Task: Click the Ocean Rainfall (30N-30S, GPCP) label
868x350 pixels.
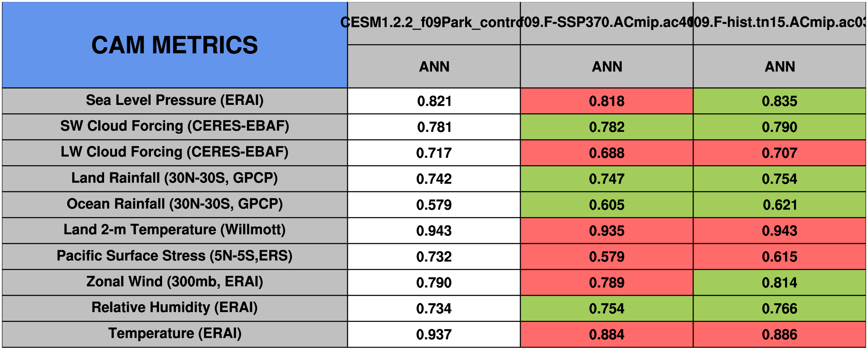Action: coord(175,204)
